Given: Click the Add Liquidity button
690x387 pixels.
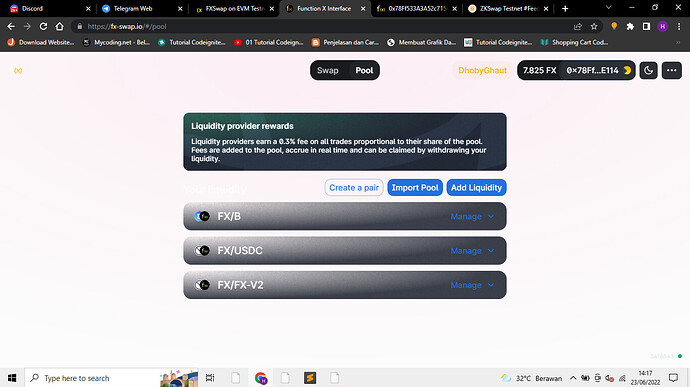Looking at the screenshot, I should tap(477, 188).
